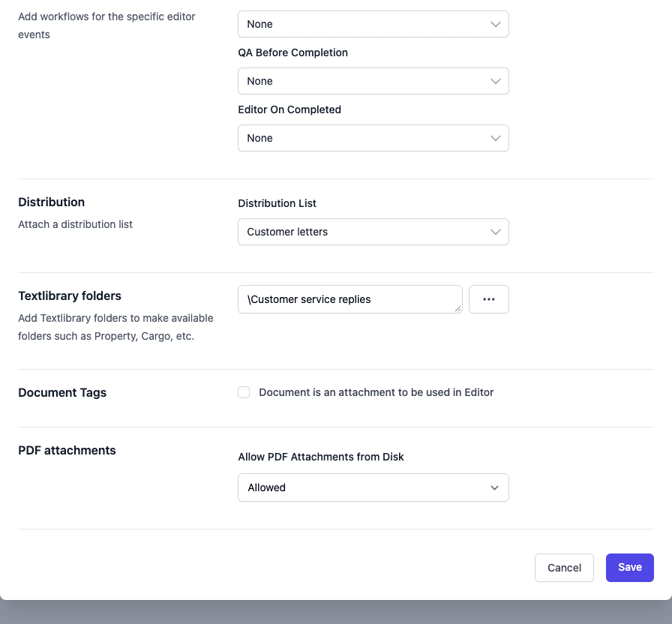Click the Attach a distribution list description
The height and width of the screenshot is (624, 672).
(x=75, y=224)
